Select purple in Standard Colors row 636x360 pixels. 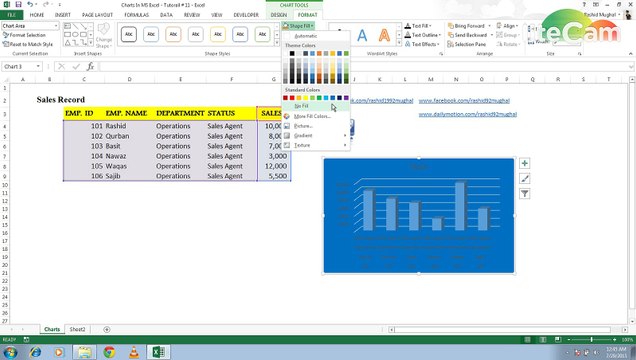(x=346, y=98)
